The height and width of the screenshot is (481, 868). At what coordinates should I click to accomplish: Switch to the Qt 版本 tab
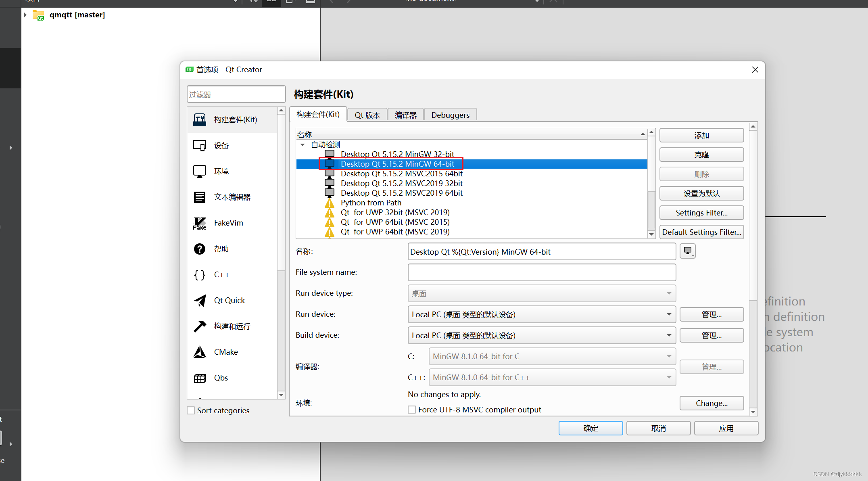point(367,115)
